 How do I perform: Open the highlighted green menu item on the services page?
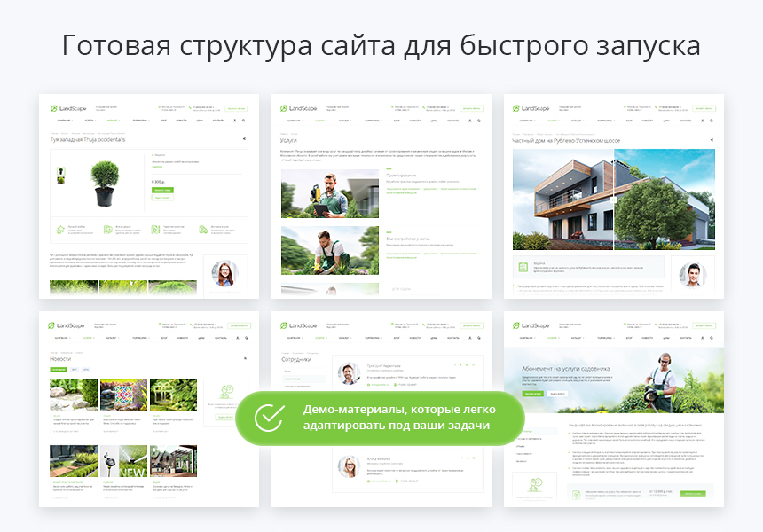point(328,120)
